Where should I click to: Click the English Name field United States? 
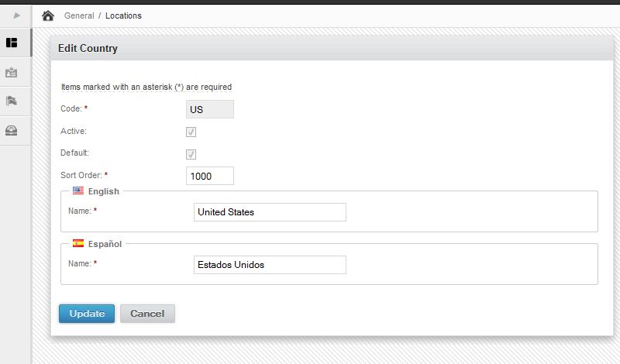(270, 212)
